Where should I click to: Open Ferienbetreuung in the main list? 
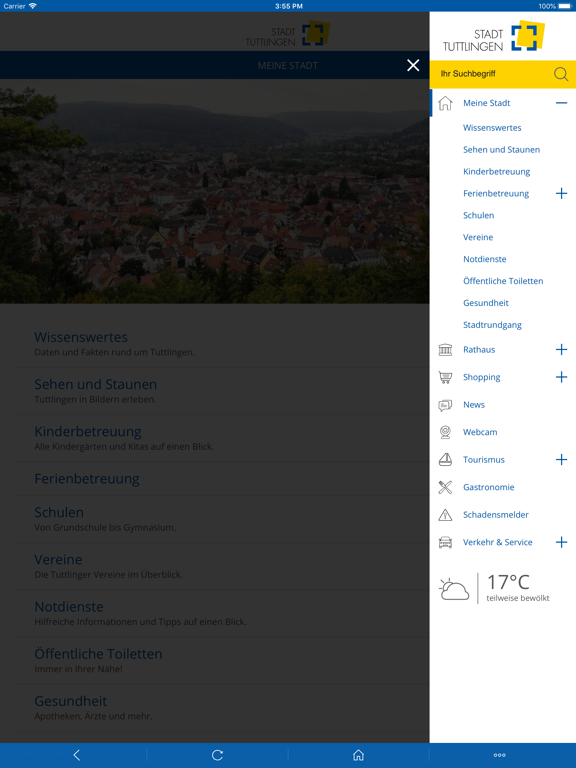(87, 479)
